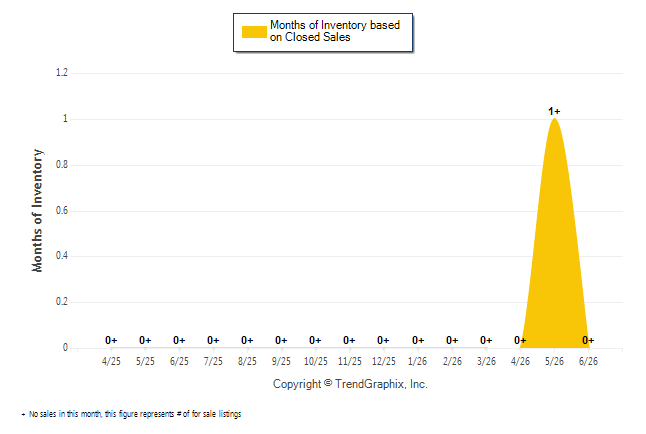Screen dimensions: 646x434
Task: Select the 1+ data label at peak
Action: [554, 111]
